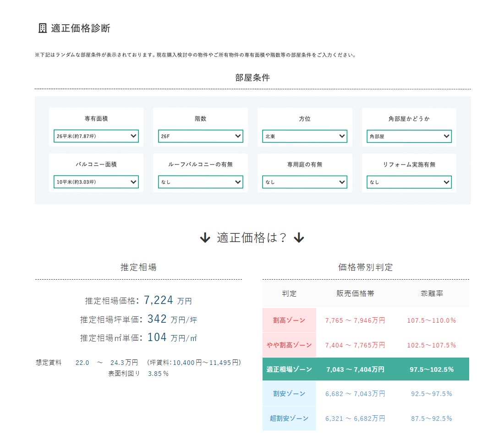Image resolution: width=504 pixels, height=441 pixels.
Task: Click the 乖離率 column header
Action: click(432, 293)
